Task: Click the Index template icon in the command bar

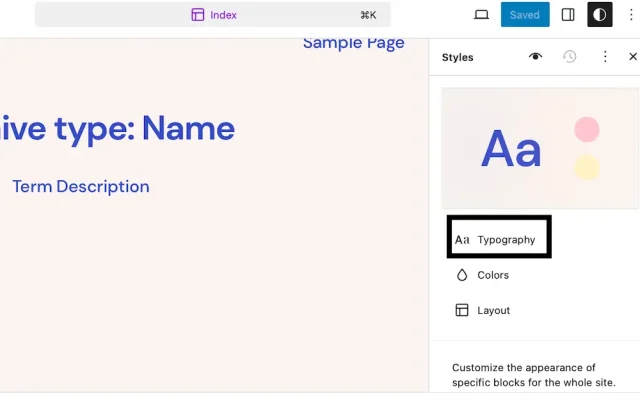Action: [198, 15]
